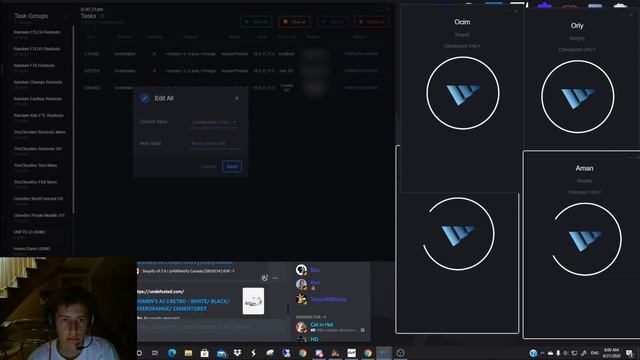Select the tenth task group in the sidebar

37,184
